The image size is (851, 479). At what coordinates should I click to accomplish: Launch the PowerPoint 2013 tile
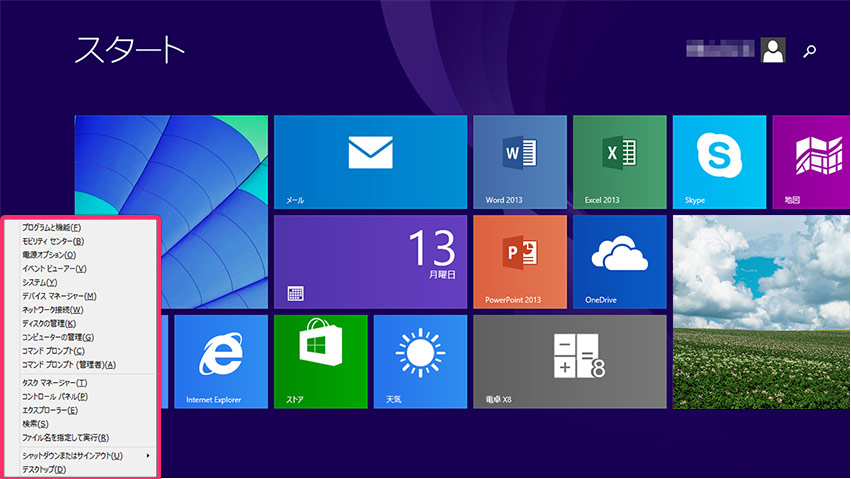pos(520,262)
